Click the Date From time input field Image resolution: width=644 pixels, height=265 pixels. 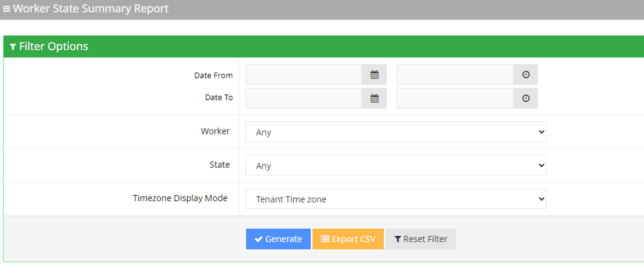(x=454, y=74)
